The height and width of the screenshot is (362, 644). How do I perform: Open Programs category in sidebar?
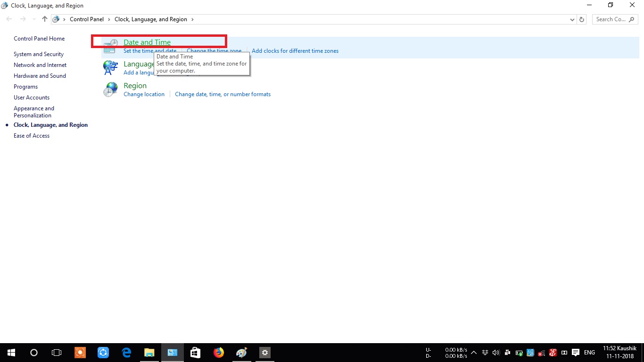tap(25, 87)
